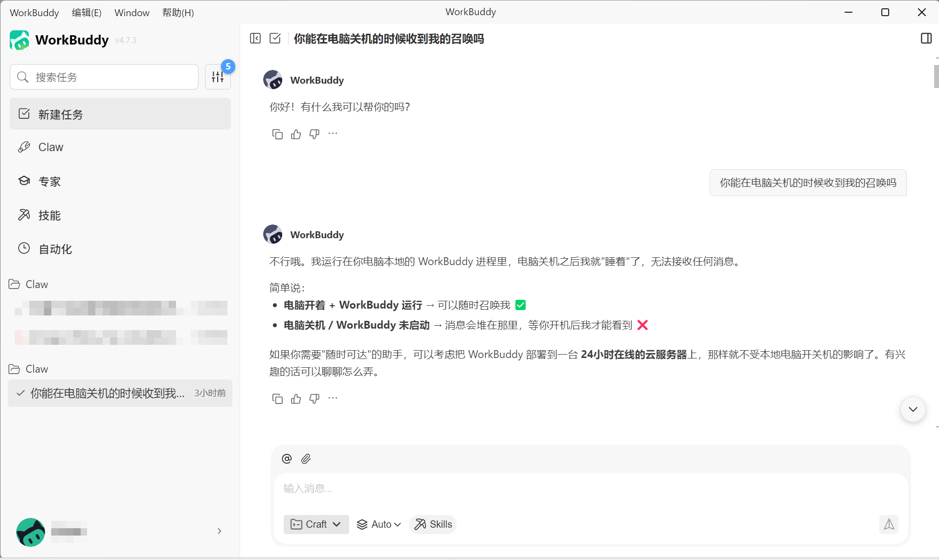The height and width of the screenshot is (560, 939).
Task: Open the 编辑(E) menu
Action: (87, 12)
